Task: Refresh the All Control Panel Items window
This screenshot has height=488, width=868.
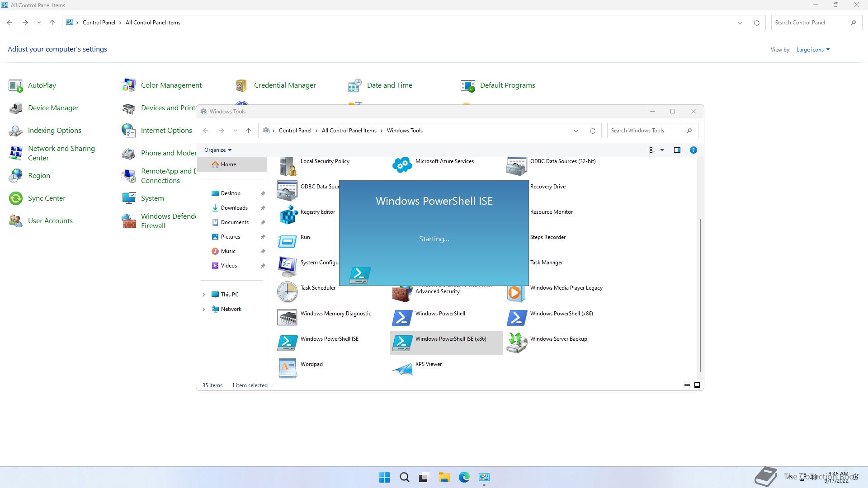Action: (x=756, y=23)
